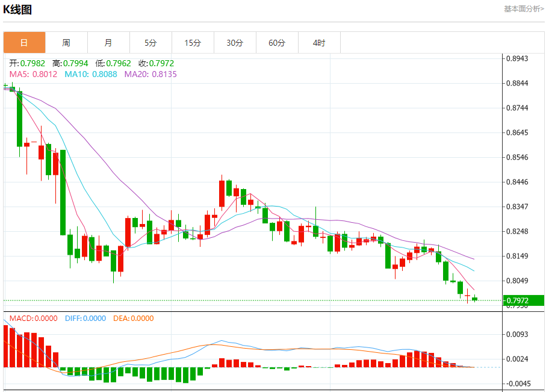The image size is (546, 392).
Task: Click the 0.8446 price axis label
Action: [517, 182]
